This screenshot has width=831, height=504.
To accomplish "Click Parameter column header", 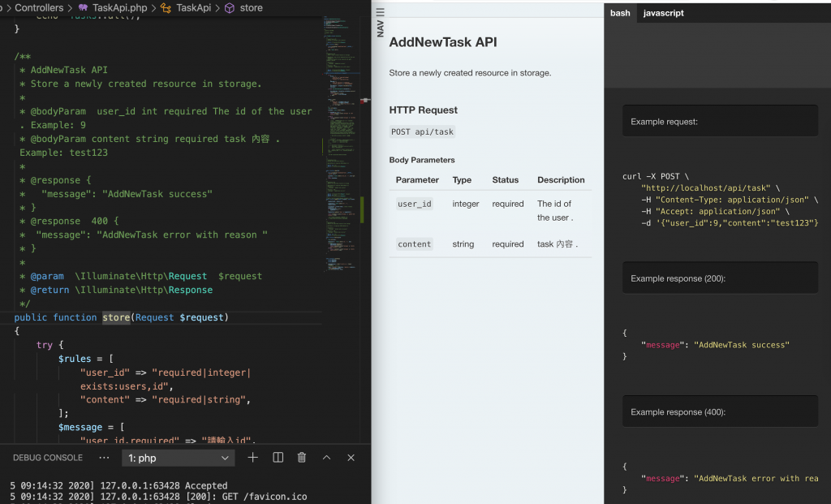I will pos(417,179).
